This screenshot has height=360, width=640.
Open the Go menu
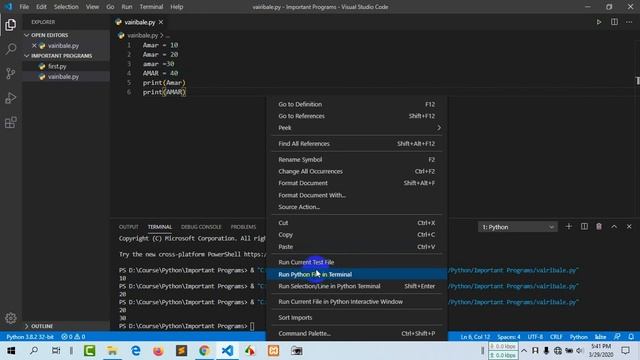[x=110, y=7]
